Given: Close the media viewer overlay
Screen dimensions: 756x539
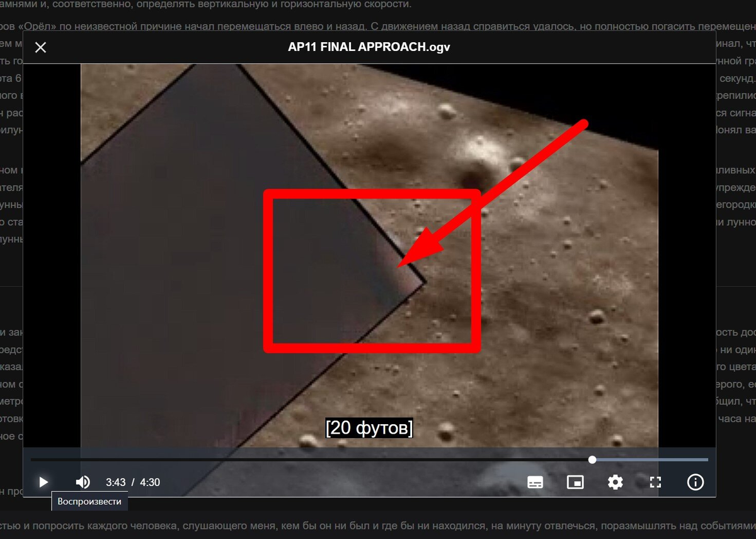Looking at the screenshot, I should coord(40,47).
